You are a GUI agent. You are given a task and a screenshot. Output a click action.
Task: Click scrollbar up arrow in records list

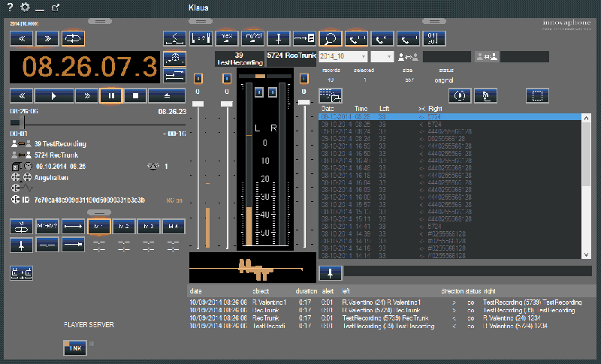tap(586, 118)
